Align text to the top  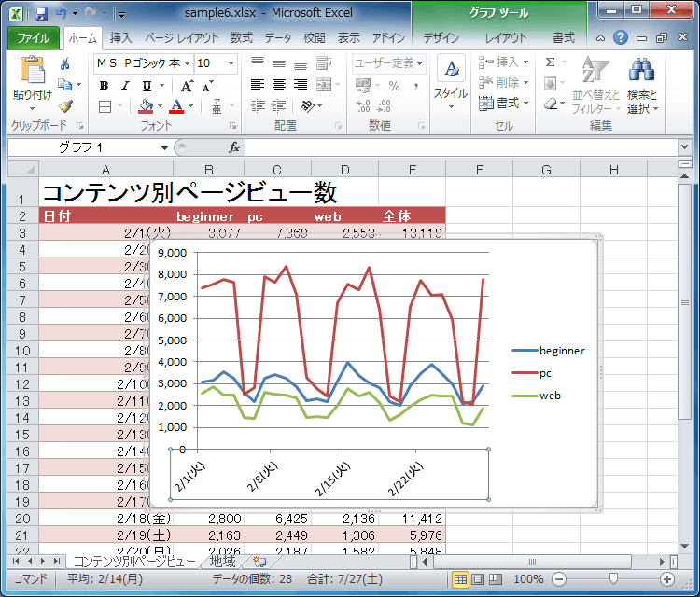tap(258, 62)
